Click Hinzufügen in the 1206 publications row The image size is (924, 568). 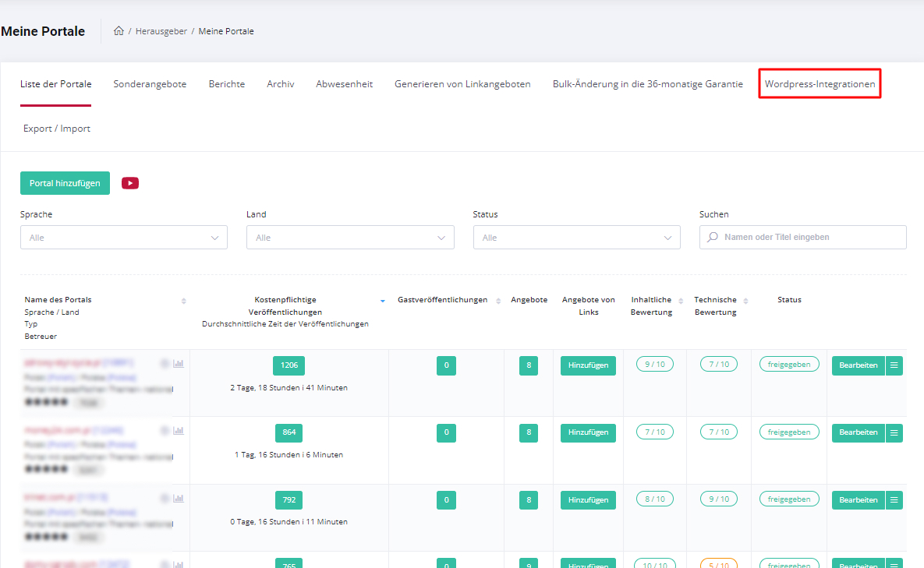(588, 365)
